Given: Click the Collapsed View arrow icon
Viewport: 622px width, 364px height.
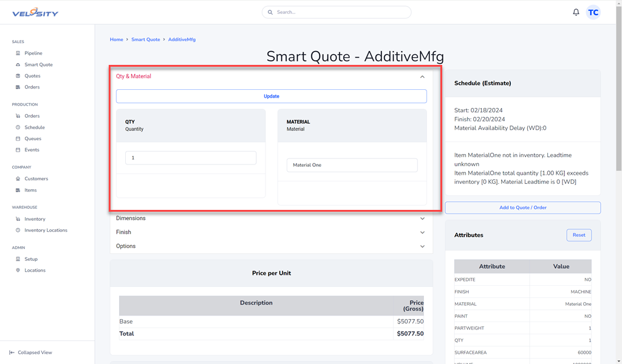Looking at the screenshot, I should (12, 352).
